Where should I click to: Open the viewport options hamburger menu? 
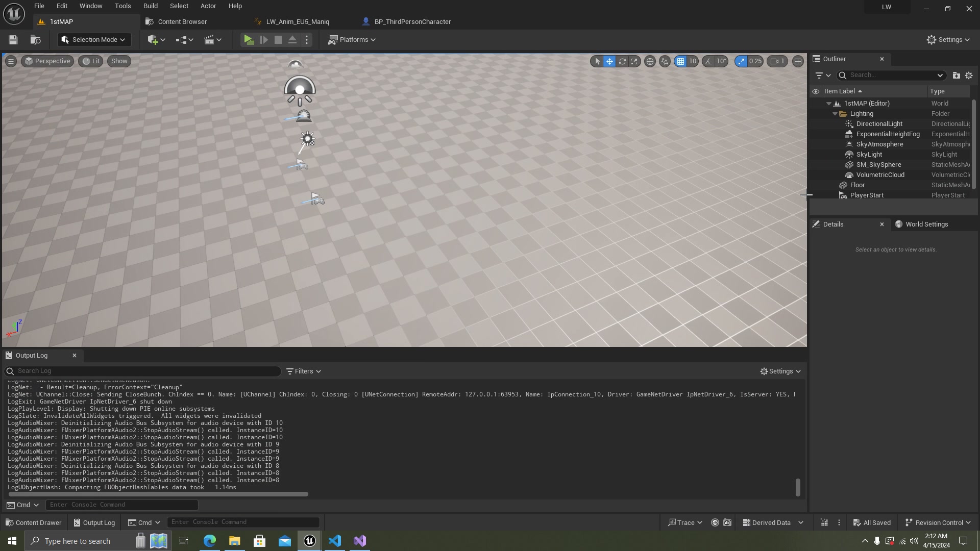point(11,61)
